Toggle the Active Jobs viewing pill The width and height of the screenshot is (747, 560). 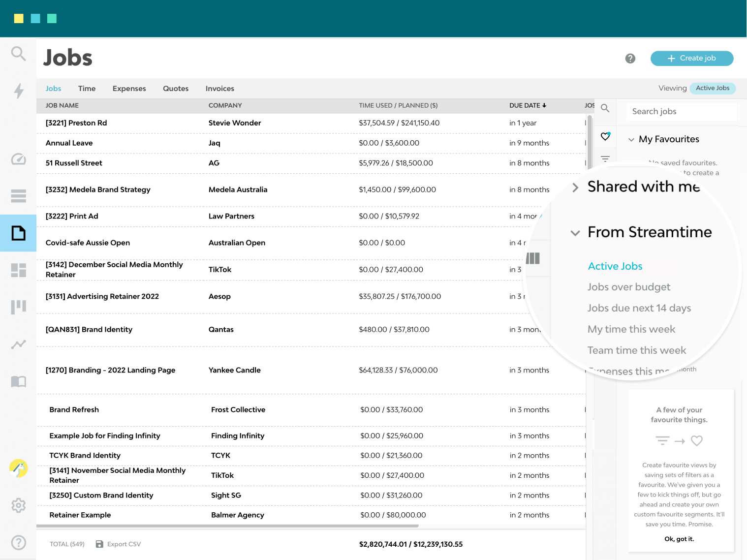712,88
